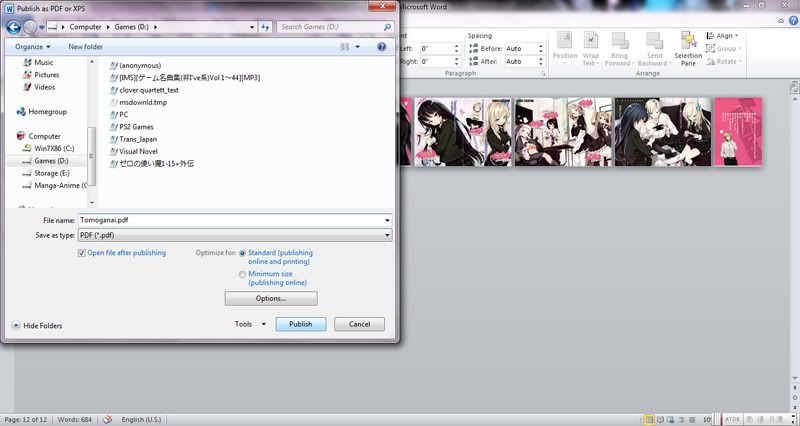
Task: Open Paragraph dialog launcher in ribbon
Action: tap(543, 73)
